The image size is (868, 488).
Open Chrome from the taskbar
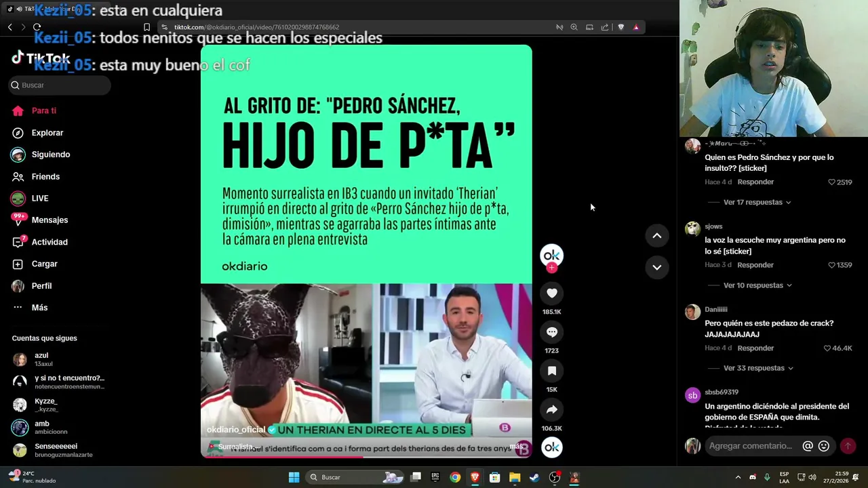click(455, 477)
